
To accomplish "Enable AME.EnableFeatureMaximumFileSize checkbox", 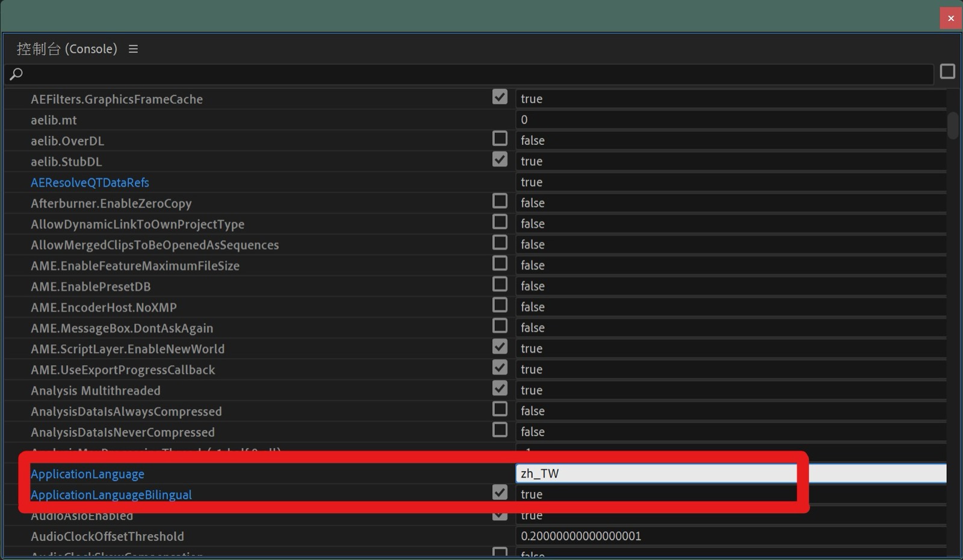I will [500, 263].
